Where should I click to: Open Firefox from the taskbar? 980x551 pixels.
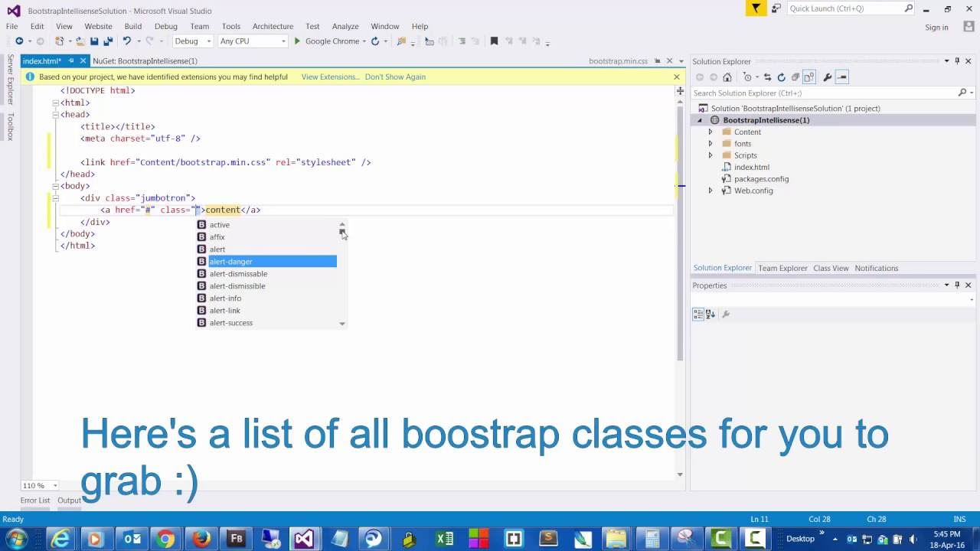[x=201, y=539]
